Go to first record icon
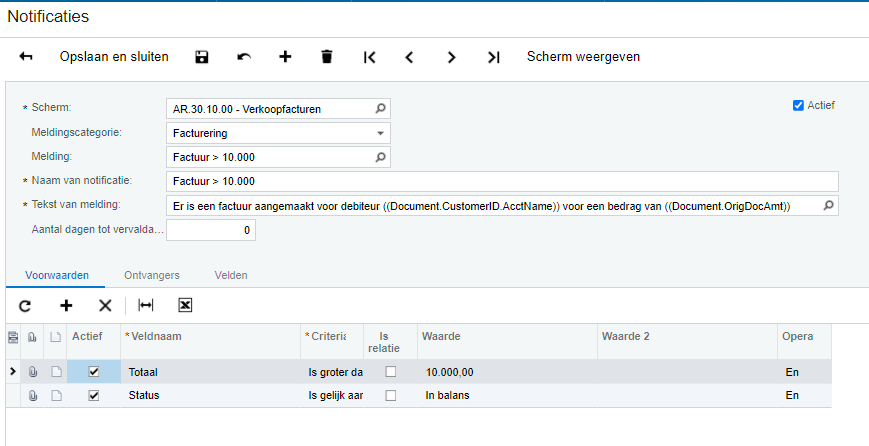869x446 pixels. [370, 57]
